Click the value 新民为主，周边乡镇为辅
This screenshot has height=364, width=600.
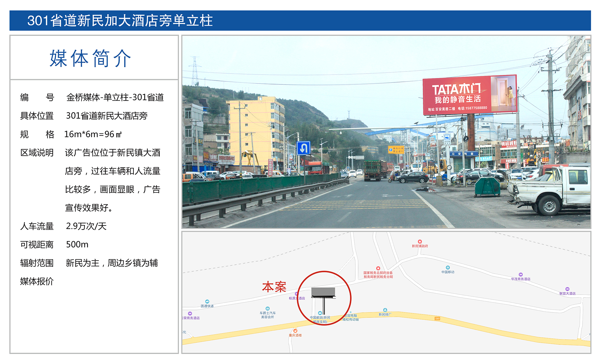pyautogui.click(x=112, y=263)
